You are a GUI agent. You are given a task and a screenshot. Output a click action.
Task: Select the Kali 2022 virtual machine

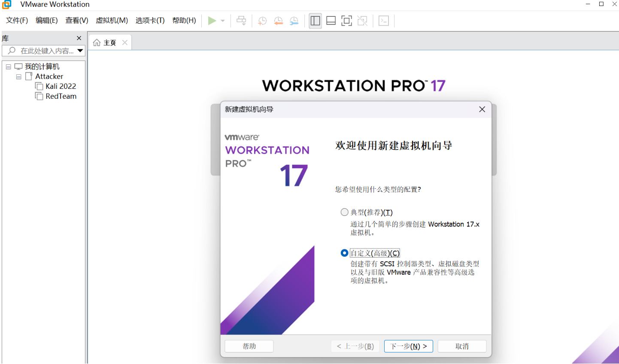click(x=61, y=86)
